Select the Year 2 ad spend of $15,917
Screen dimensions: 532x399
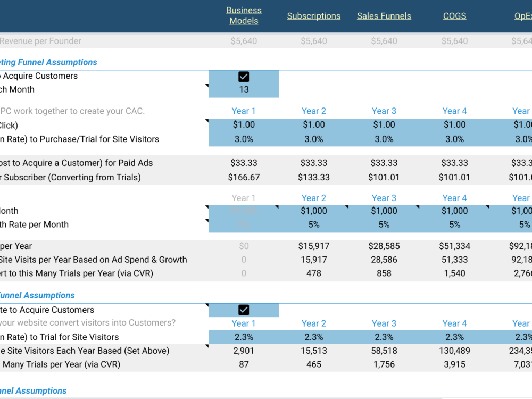[x=313, y=246]
